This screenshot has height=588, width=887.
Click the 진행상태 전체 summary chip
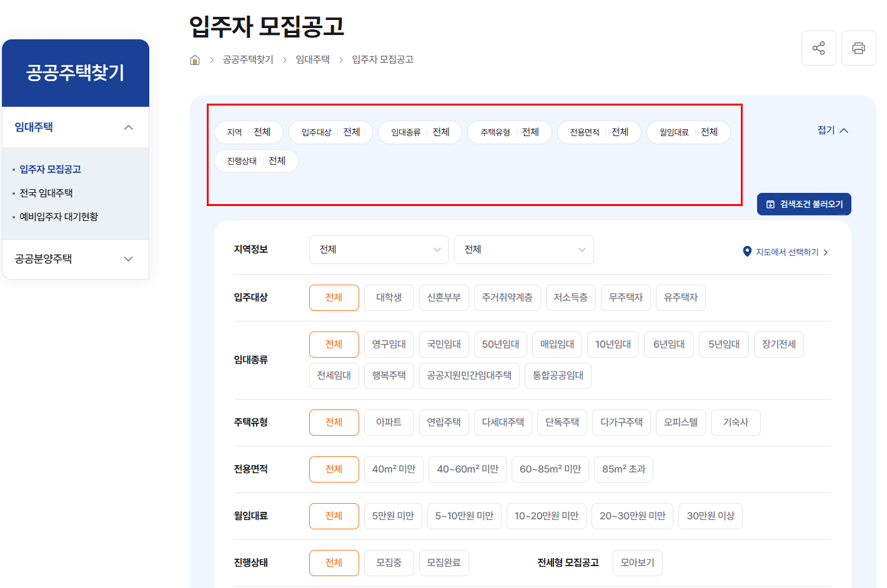(x=256, y=161)
